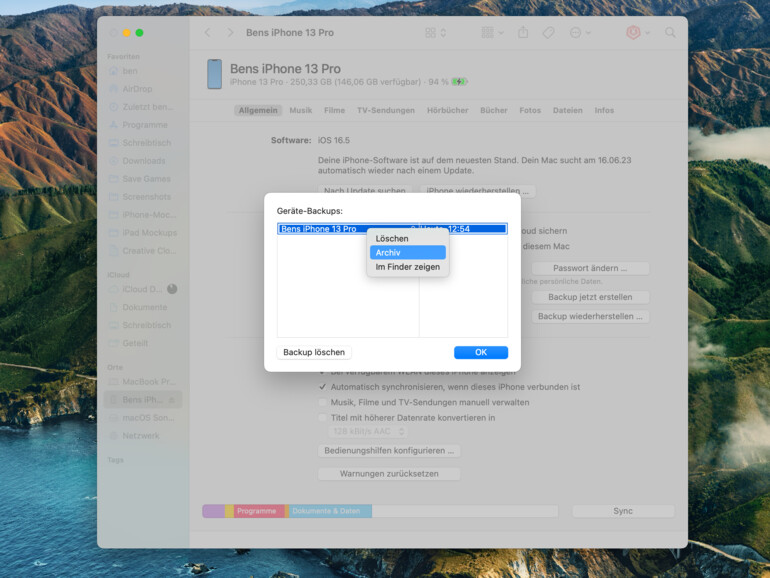Open the TV-Sendungen tab

point(386,110)
